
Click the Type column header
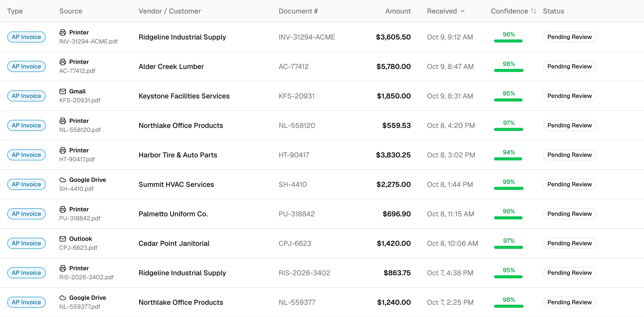[x=15, y=11]
